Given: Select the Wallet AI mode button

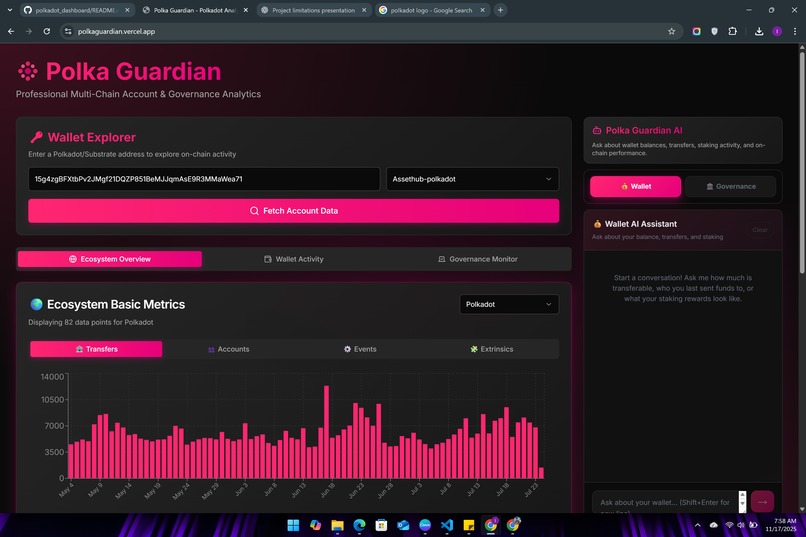Looking at the screenshot, I should click(635, 187).
